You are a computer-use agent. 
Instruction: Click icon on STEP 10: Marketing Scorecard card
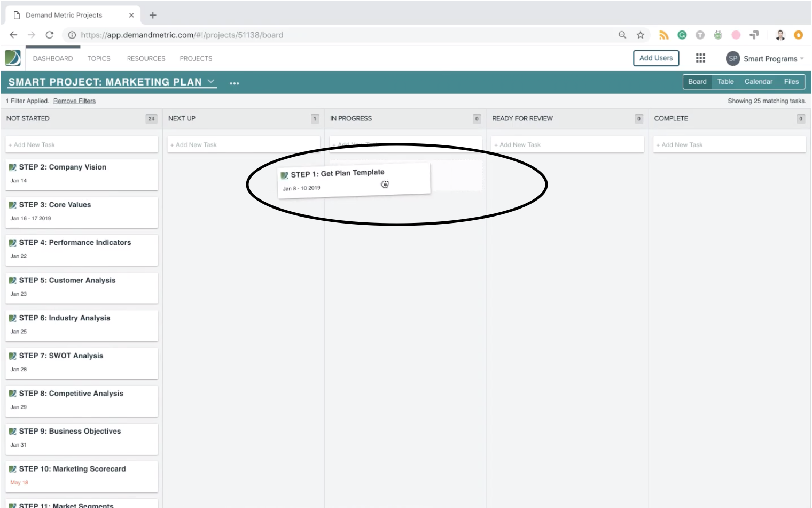click(x=12, y=469)
